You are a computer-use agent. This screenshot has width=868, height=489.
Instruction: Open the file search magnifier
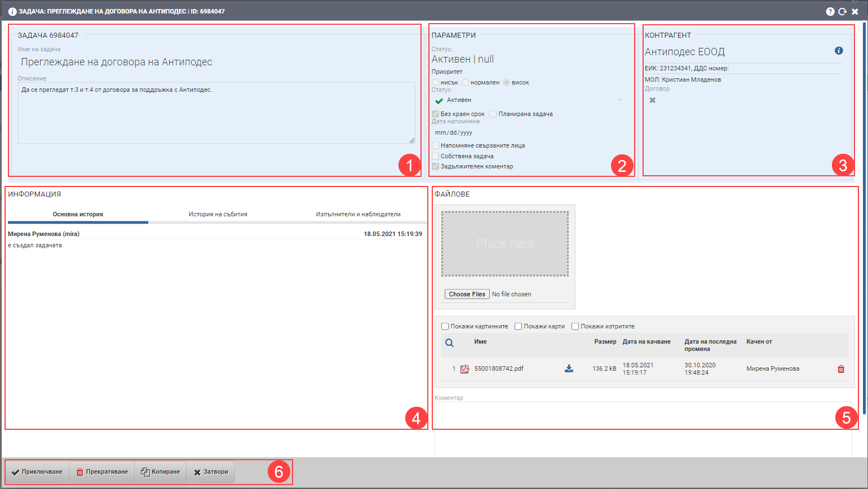pos(449,341)
